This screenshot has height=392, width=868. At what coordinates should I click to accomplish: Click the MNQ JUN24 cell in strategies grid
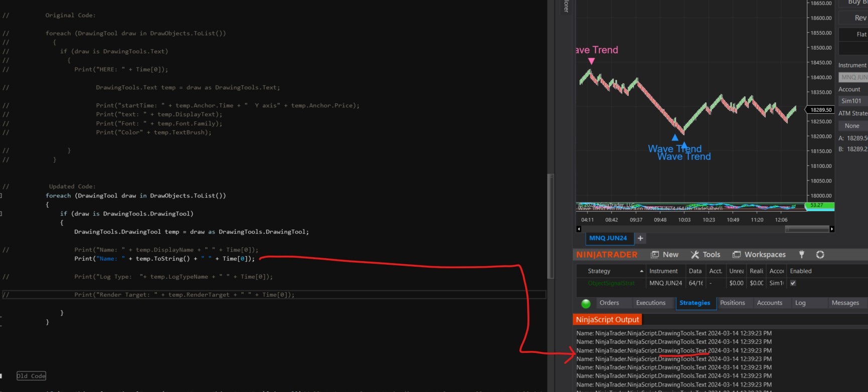(x=666, y=283)
